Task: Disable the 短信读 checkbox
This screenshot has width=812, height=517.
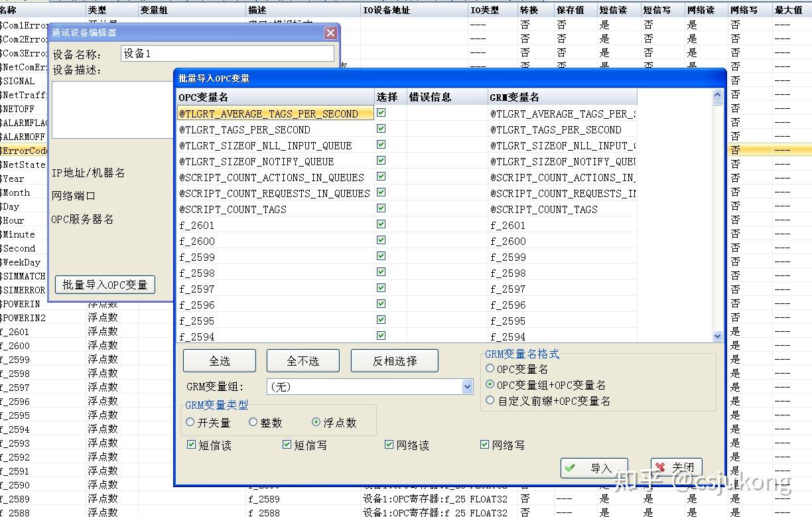Action: 191,445
